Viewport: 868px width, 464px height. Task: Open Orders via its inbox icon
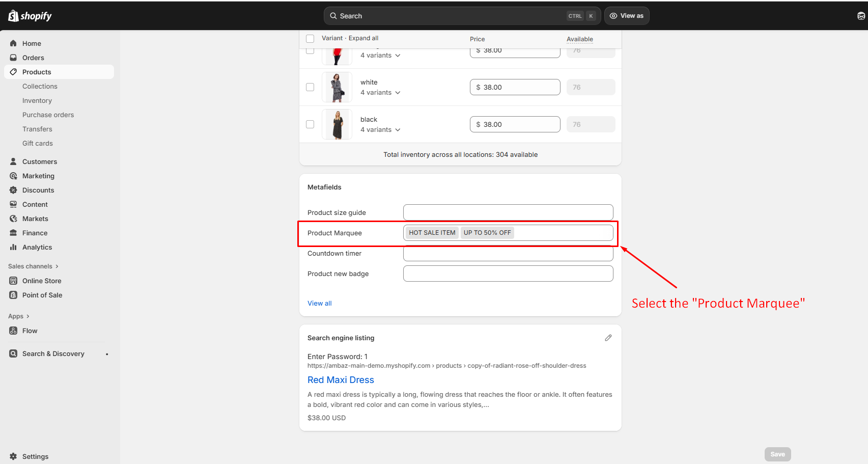click(13, 58)
